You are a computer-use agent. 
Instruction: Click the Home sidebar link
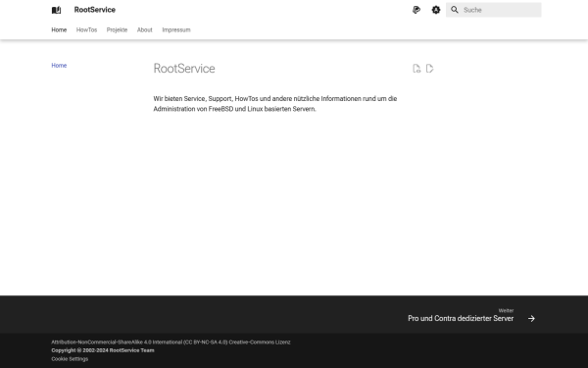pyautogui.click(x=59, y=66)
